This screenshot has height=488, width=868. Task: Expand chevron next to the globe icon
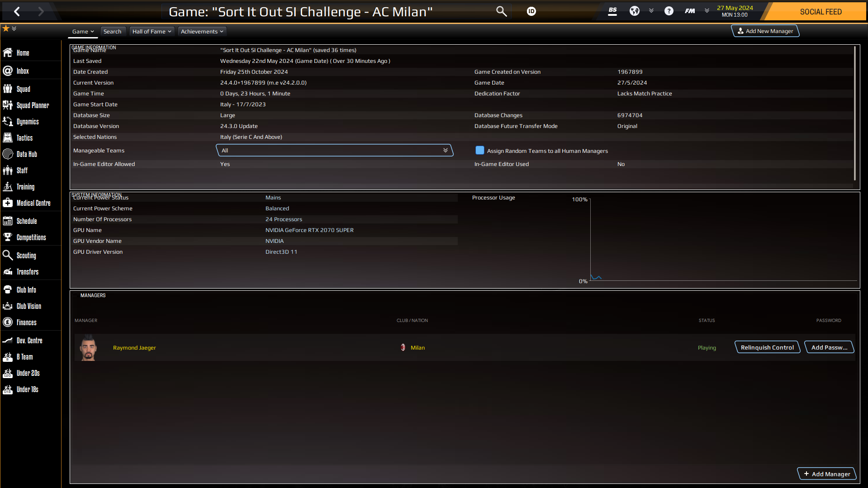(651, 11)
